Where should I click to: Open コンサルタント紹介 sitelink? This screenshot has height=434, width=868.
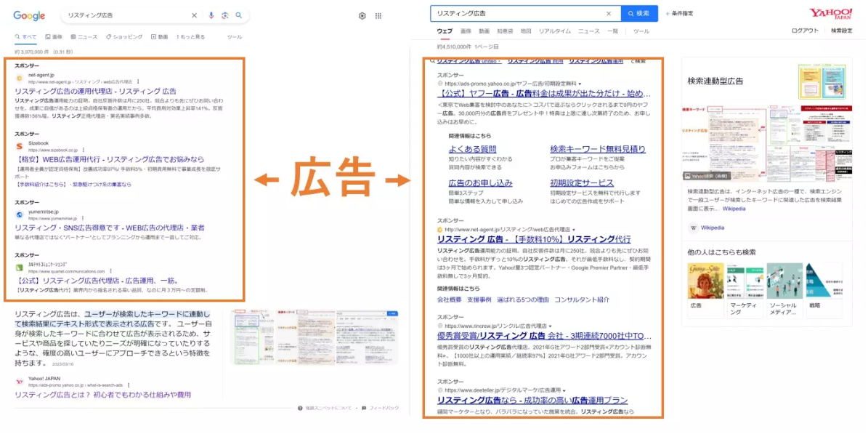point(582,300)
